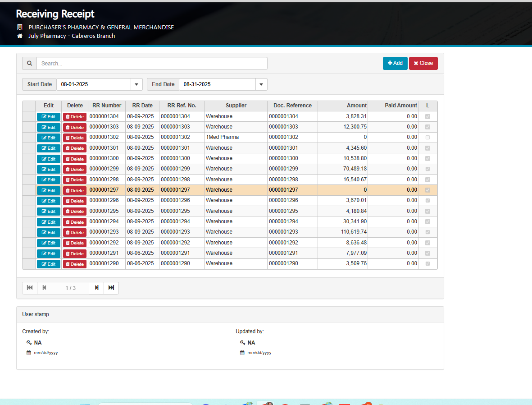Go to the first page of results

pos(30,288)
